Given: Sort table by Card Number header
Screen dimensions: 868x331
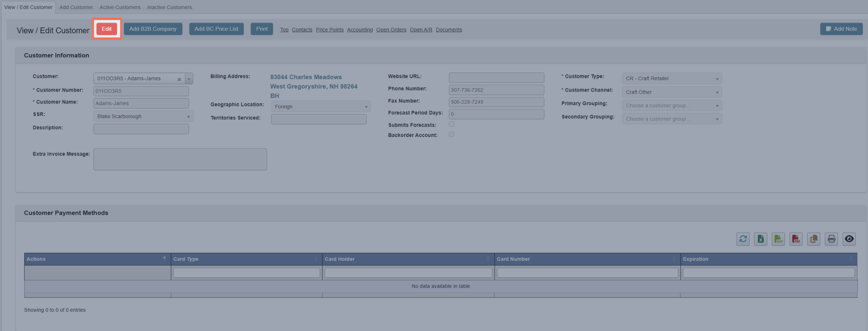Looking at the screenshot, I should (x=587, y=259).
